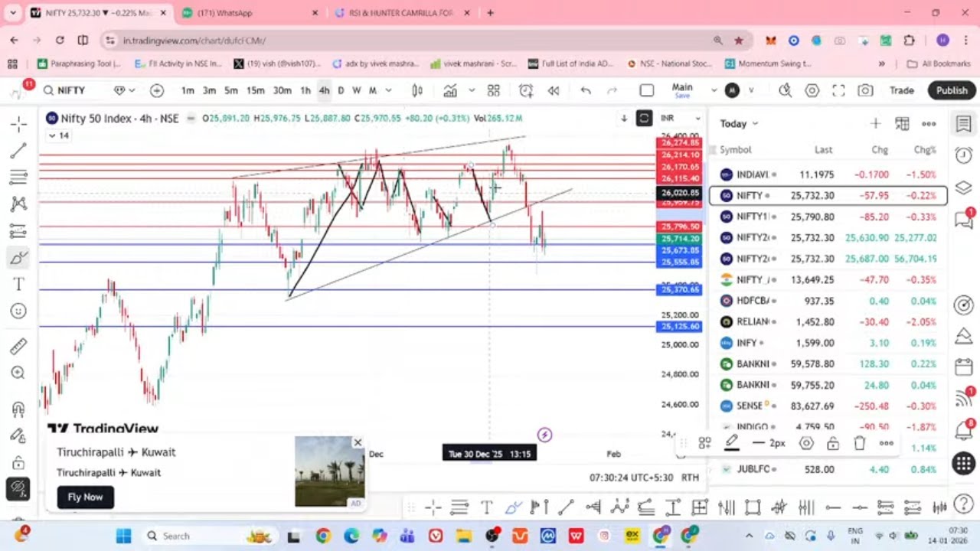Open Windows Start menu on taskbar

[x=123, y=536]
